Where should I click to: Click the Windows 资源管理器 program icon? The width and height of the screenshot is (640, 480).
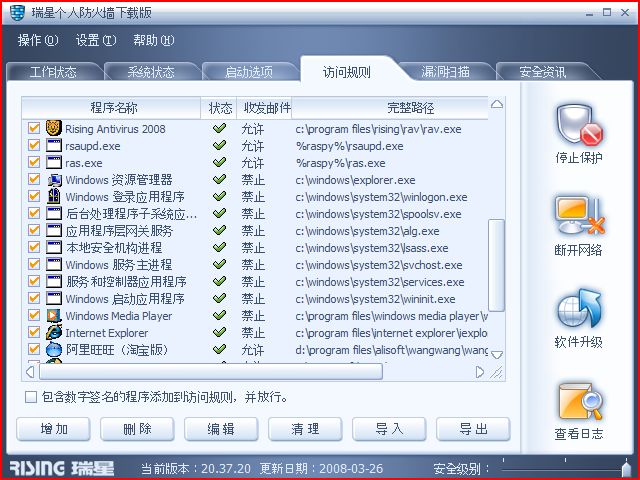(x=54, y=180)
